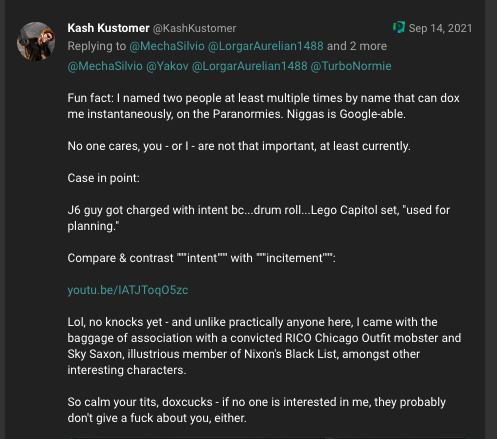Open @LorgarAurelian1488 mention in post body
Image resolution: width=497 pixels, height=439 pixels.
click(x=249, y=66)
